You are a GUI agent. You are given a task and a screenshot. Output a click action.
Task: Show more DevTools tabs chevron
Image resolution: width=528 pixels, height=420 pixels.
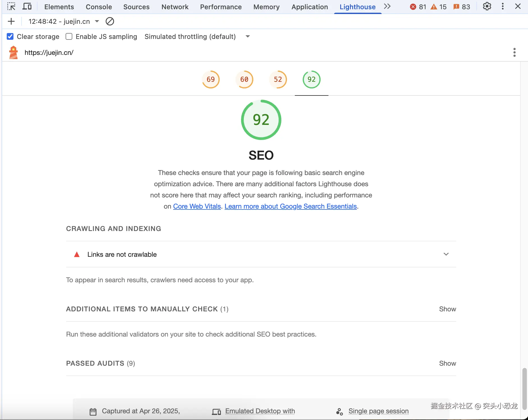pos(387,6)
